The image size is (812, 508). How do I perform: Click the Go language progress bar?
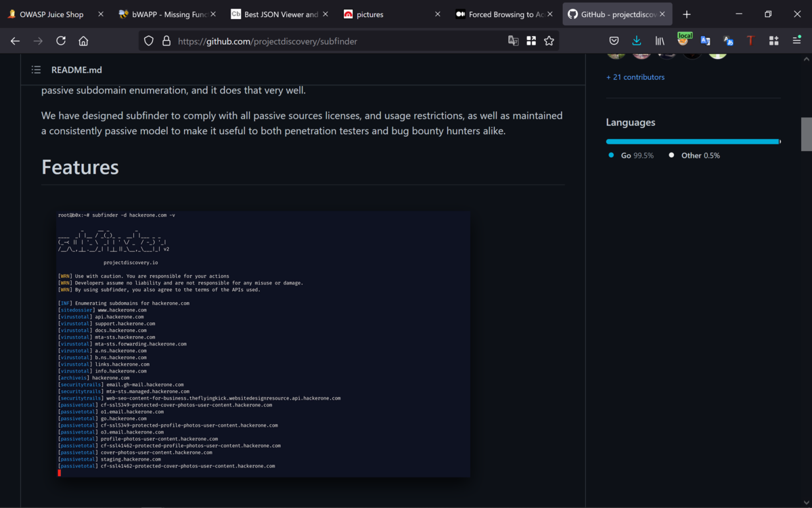692,142
